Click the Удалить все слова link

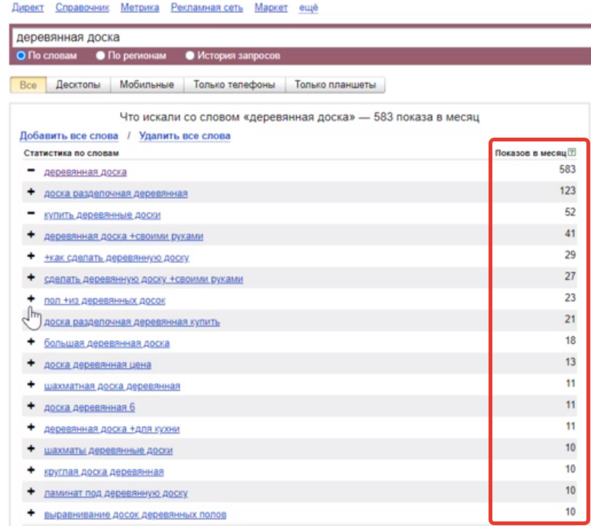pyautogui.click(x=185, y=136)
